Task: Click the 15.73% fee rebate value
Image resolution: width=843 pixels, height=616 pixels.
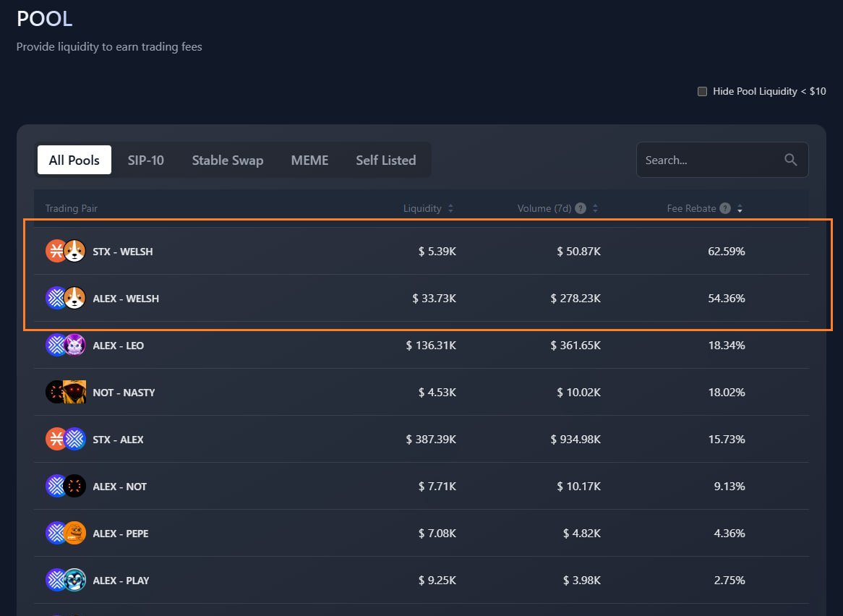Action: click(727, 439)
